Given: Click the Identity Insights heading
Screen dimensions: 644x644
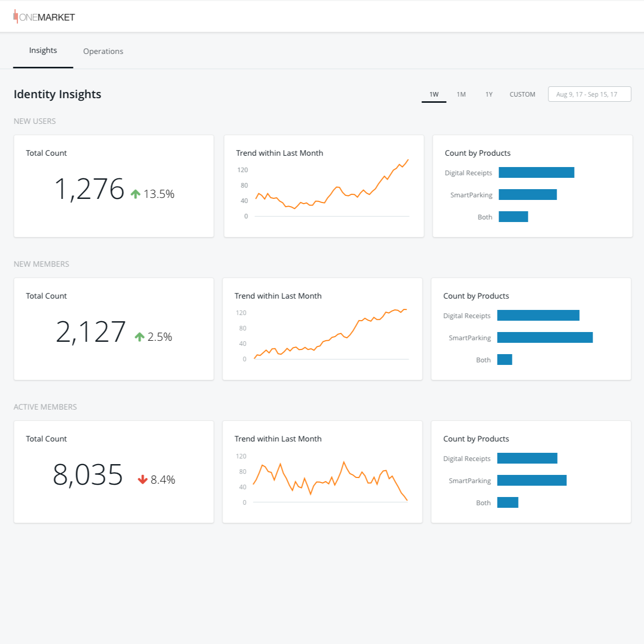Looking at the screenshot, I should 57,94.
